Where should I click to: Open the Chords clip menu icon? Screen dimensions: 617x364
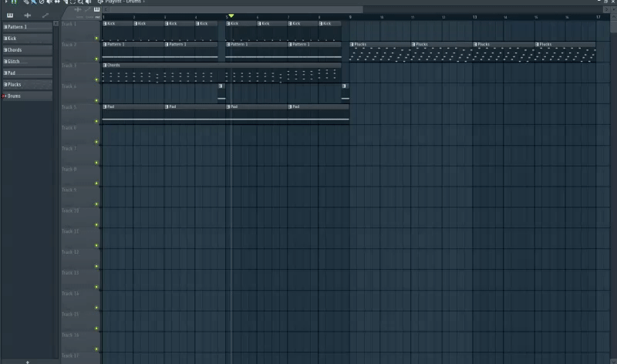pyautogui.click(x=105, y=65)
